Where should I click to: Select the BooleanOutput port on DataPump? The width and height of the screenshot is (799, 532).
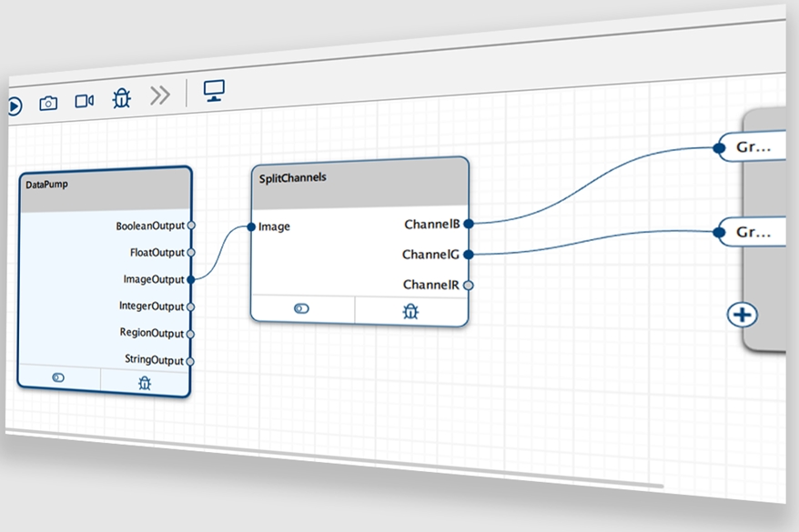191,226
